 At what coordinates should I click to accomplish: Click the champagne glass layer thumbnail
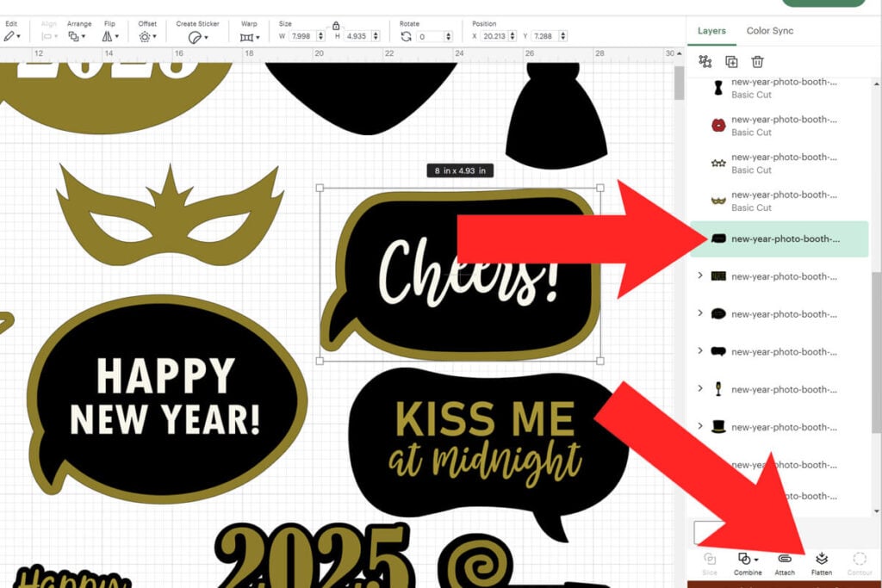tap(718, 389)
